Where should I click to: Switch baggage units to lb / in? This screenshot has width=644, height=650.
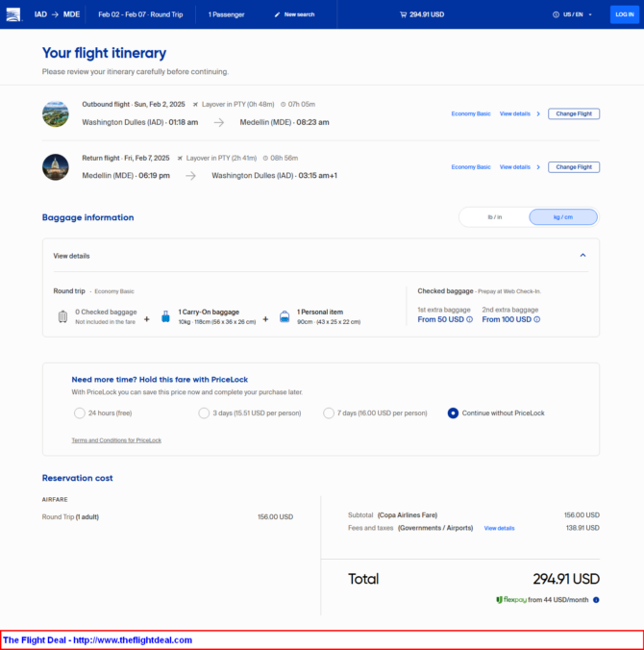click(494, 217)
